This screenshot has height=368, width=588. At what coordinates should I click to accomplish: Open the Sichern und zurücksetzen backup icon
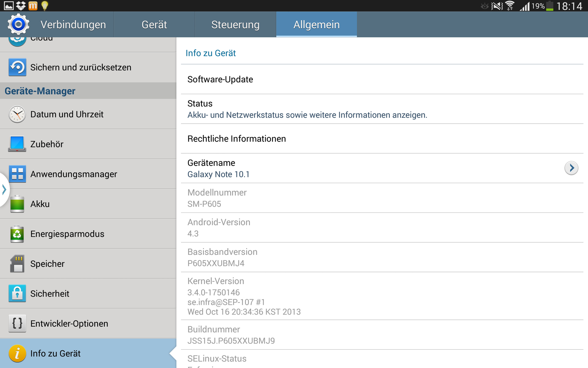pos(17,67)
